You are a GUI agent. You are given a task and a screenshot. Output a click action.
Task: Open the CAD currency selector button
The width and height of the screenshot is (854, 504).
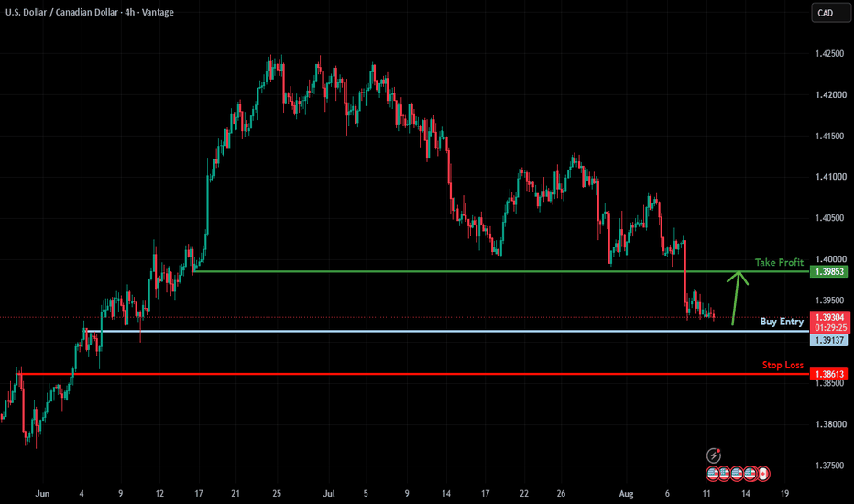[830, 13]
